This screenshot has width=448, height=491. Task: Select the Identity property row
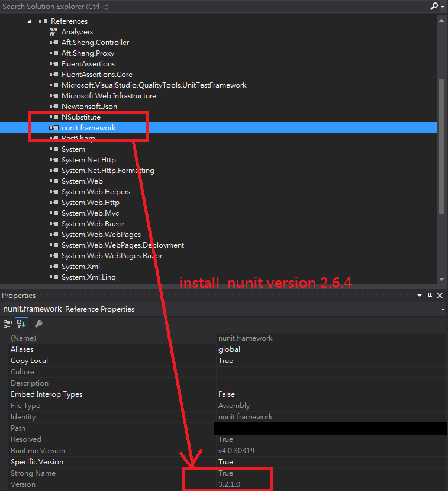tap(228, 417)
